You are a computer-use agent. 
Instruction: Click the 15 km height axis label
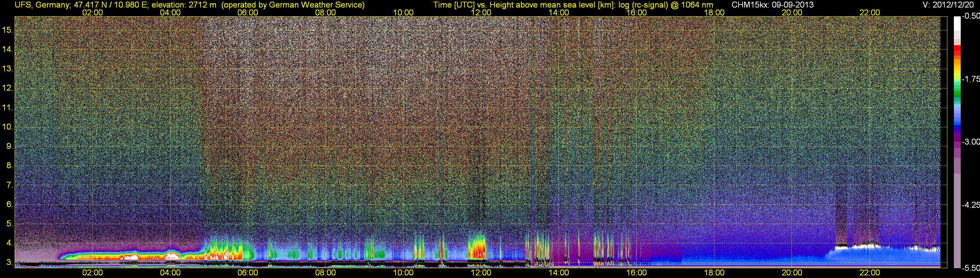[8, 30]
